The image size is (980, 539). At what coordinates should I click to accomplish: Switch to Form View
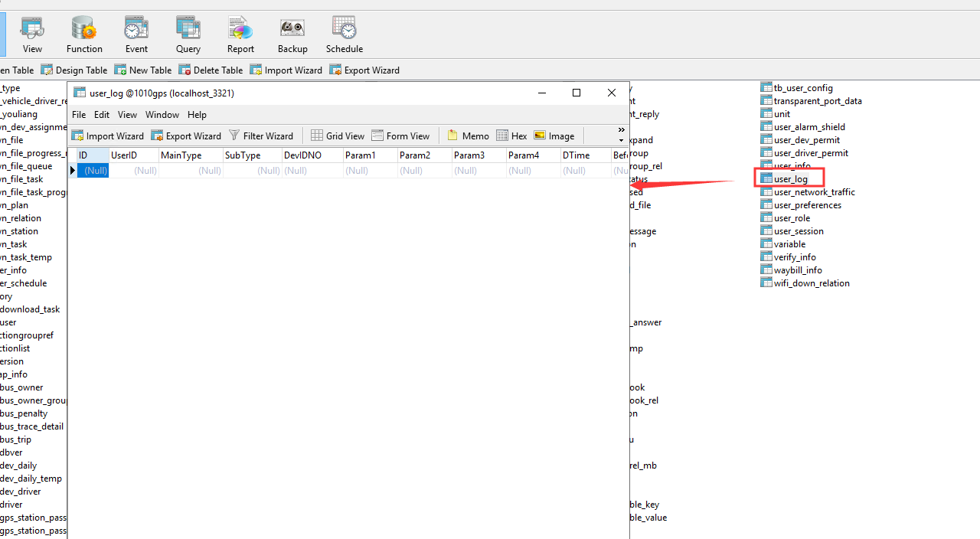(400, 136)
